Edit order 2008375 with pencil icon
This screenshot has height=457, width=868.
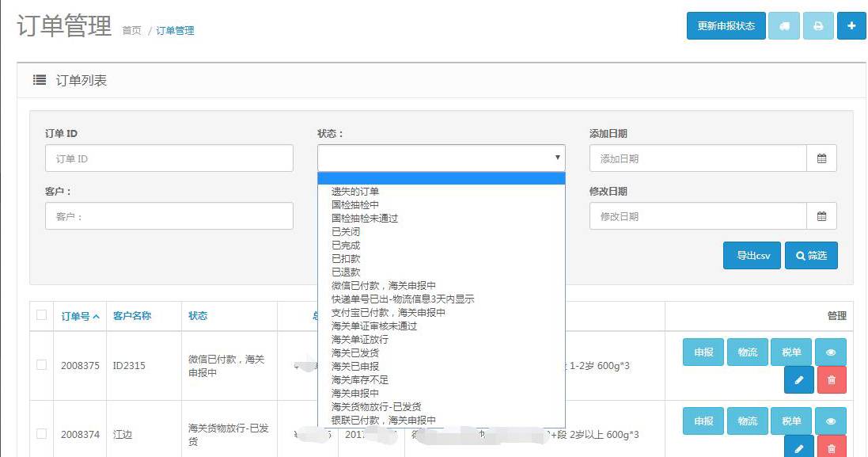coord(799,380)
